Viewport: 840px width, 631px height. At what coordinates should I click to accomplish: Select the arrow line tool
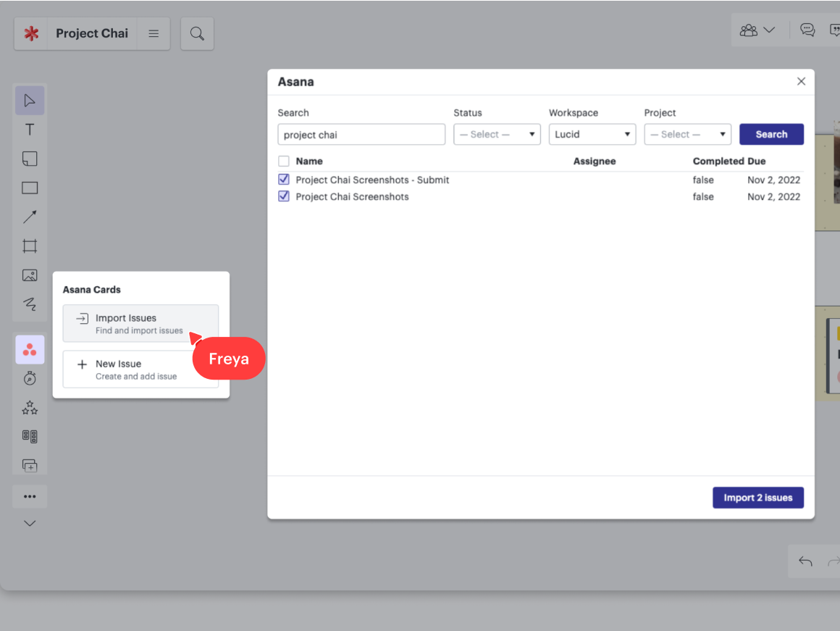(x=30, y=217)
